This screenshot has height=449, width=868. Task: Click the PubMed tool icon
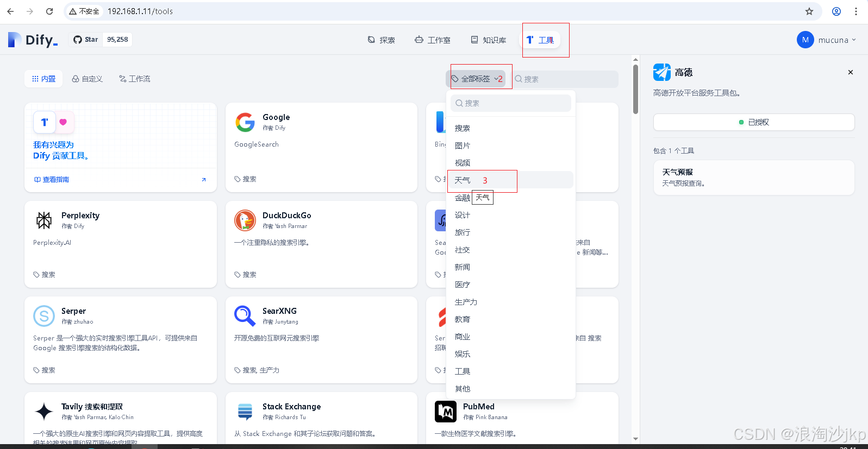[x=446, y=412]
